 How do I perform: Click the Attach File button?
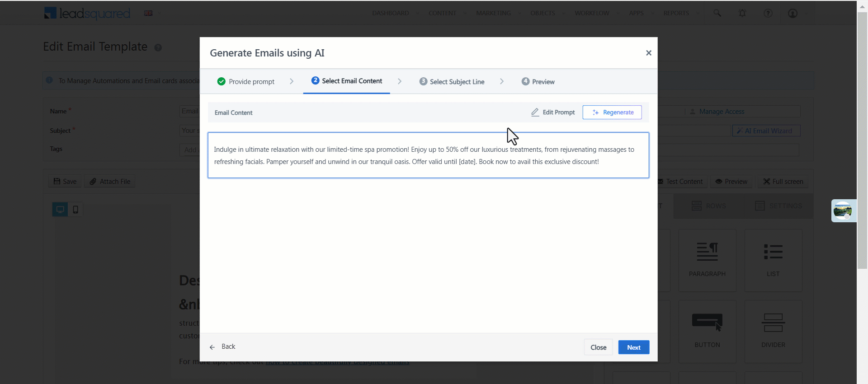(110, 182)
